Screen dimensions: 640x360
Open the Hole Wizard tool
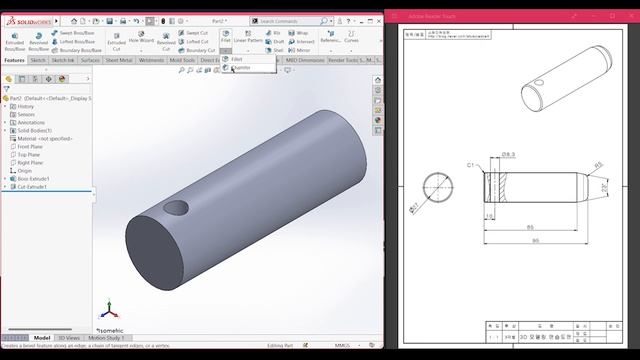click(x=141, y=37)
